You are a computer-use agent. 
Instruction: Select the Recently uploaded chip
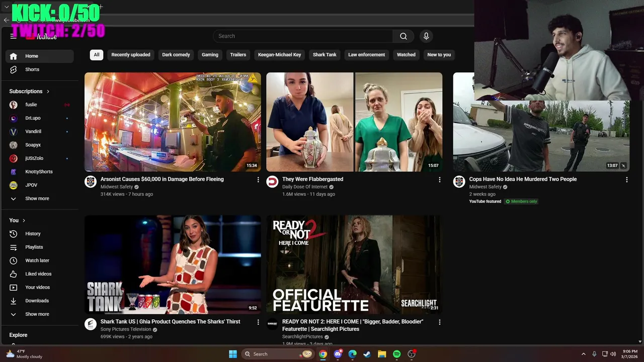tap(131, 55)
